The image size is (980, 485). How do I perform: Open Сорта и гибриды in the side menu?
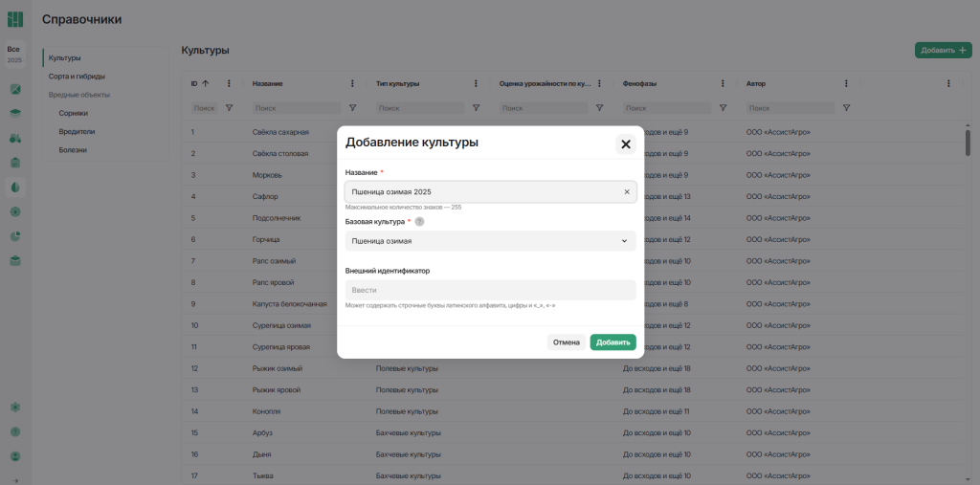pos(77,77)
